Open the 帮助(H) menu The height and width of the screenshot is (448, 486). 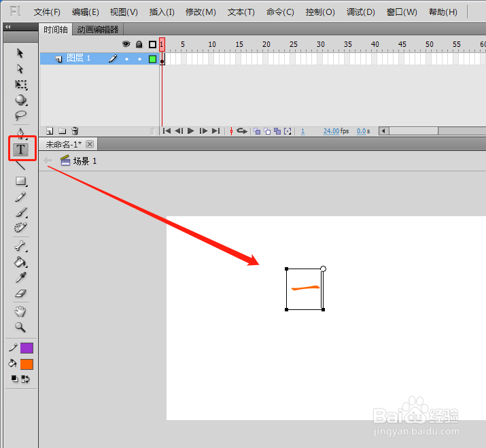(443, 12)
